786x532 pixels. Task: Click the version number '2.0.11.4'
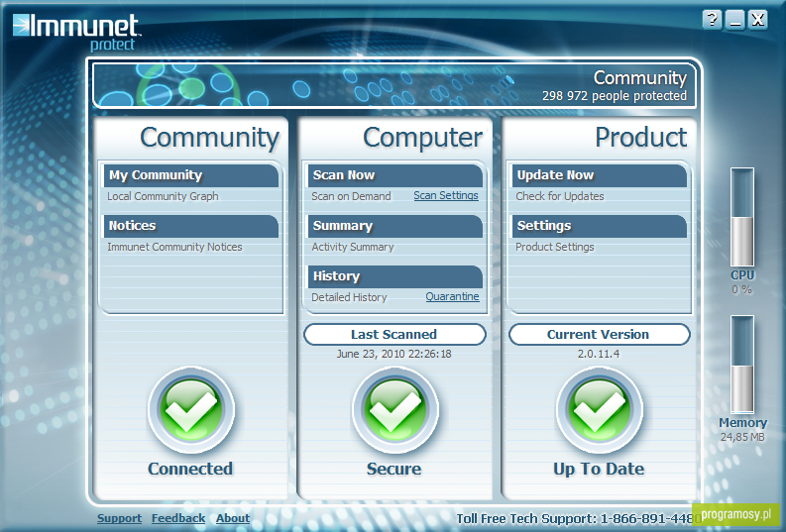599,354
